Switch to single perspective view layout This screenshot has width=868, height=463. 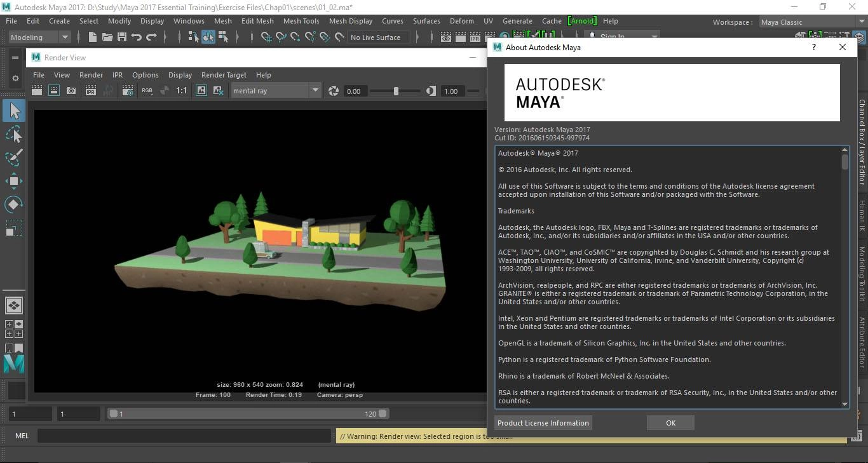[x=14, y=305]
